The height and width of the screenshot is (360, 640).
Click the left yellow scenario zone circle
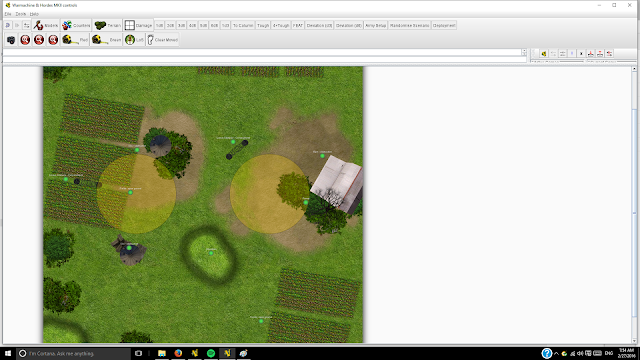pyautogui.click(x=136, y=193)
